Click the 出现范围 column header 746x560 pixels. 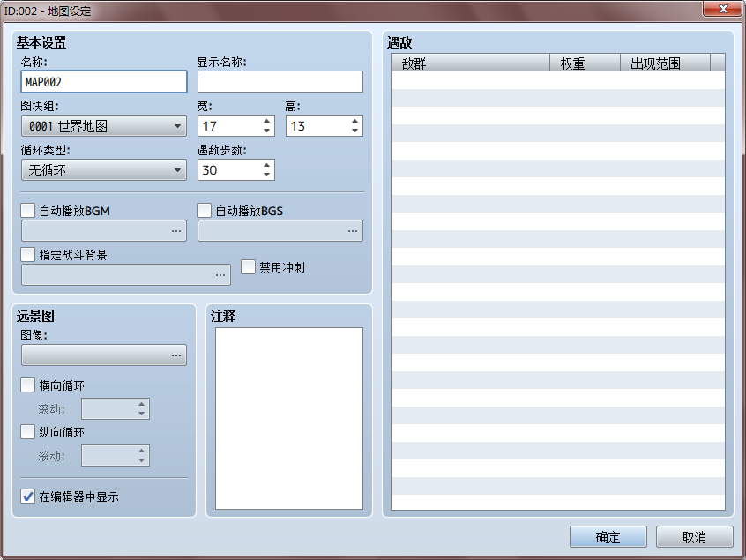click(665, 63)
